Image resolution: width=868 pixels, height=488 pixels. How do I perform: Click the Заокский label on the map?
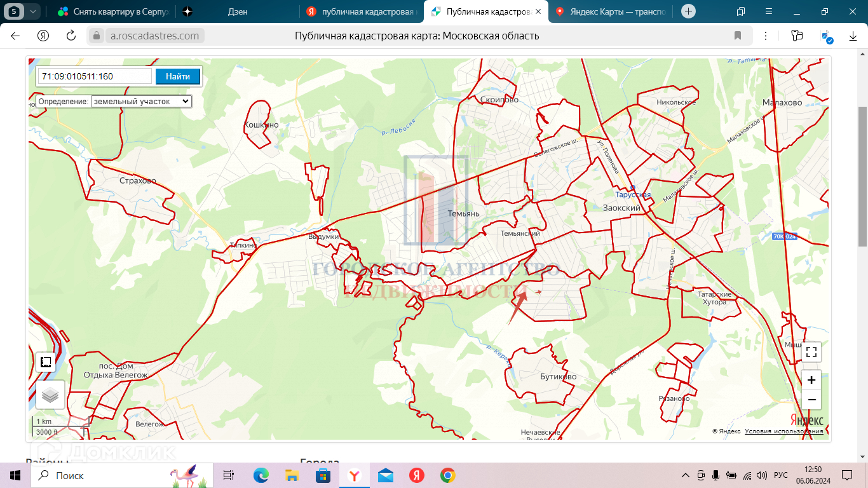tap(621, 207)
